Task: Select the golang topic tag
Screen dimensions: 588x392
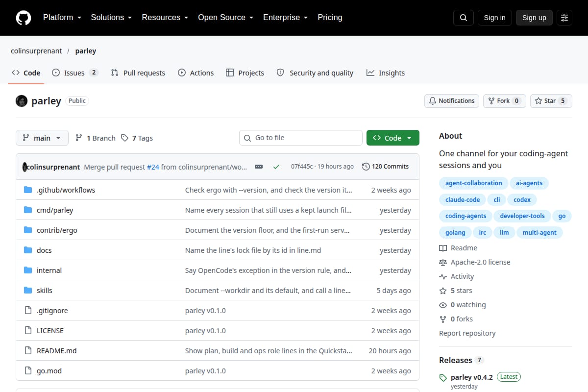Action: (x=455, y=232)
